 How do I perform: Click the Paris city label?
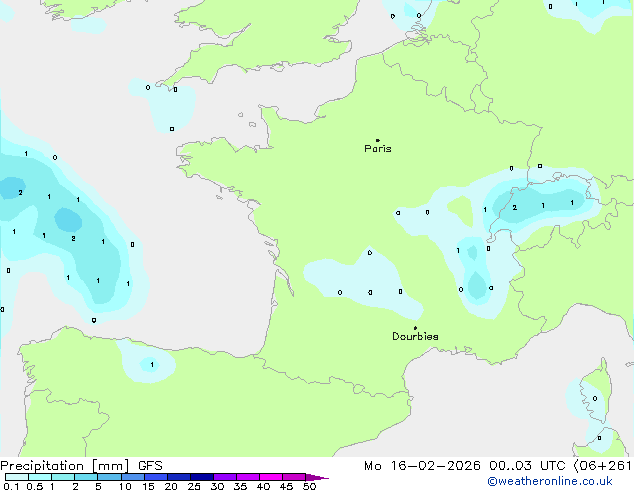click(378, 149)
